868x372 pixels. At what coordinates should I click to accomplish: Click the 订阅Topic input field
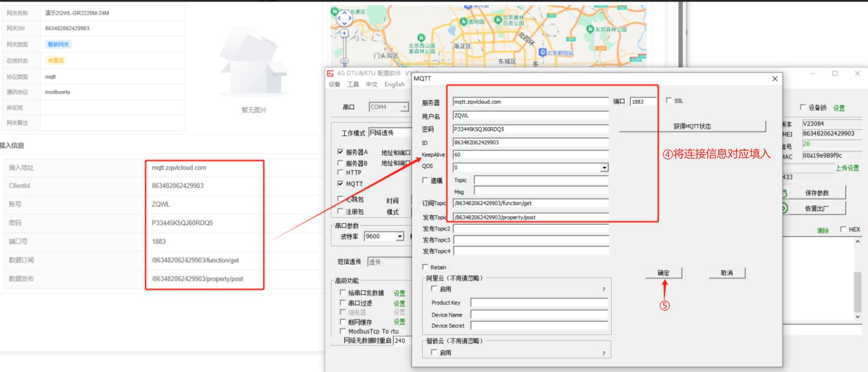point(531,203)
